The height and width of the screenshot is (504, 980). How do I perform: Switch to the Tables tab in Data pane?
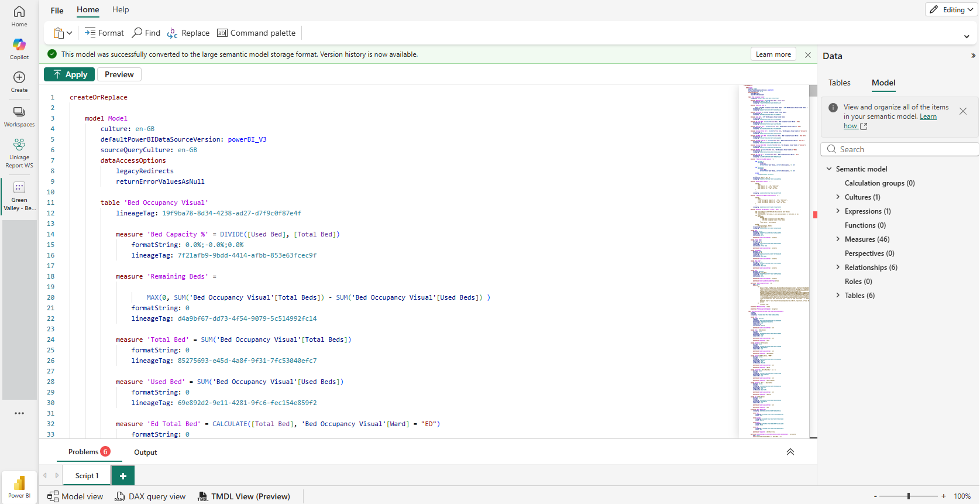pos(839,83)
